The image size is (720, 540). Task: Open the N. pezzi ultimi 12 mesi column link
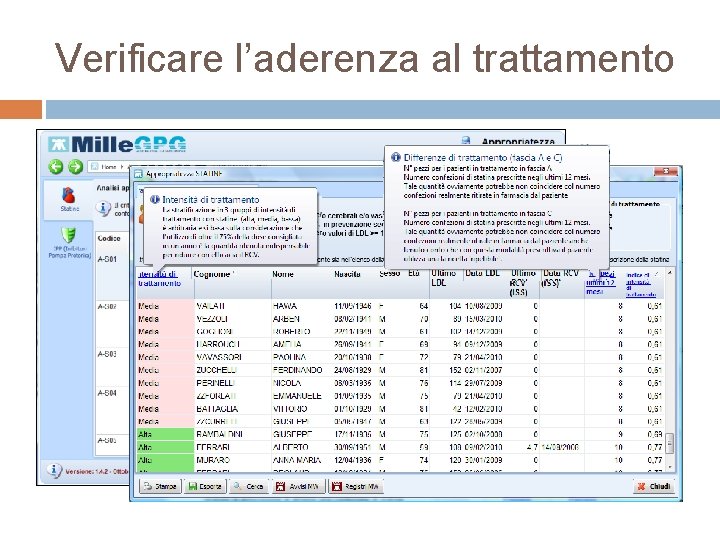[600, 282]
